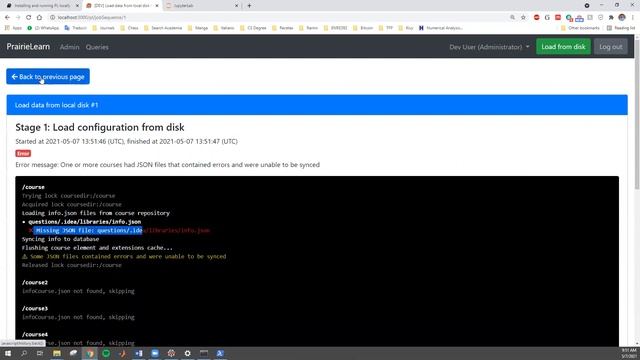Click 'Syncing info to database' log line
The image size is (640, 360).
(60, 239)
